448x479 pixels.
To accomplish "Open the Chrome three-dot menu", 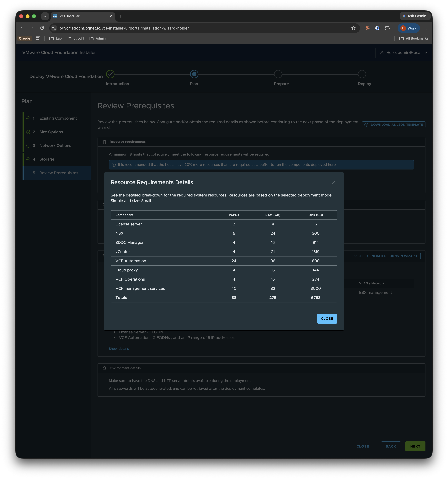I will 426,28.
